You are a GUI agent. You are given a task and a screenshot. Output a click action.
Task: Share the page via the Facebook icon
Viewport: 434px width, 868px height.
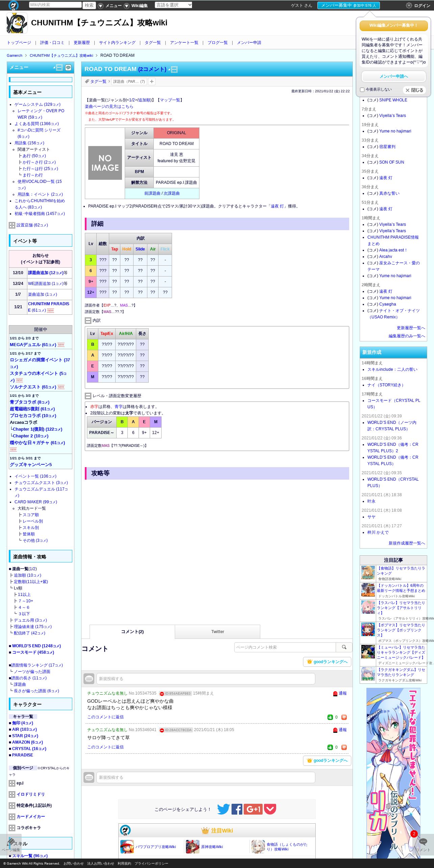pos(237,809)
